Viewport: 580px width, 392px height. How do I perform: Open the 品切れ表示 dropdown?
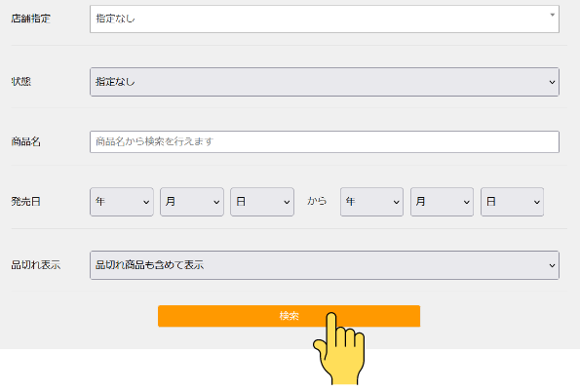(x=325, y=265)
